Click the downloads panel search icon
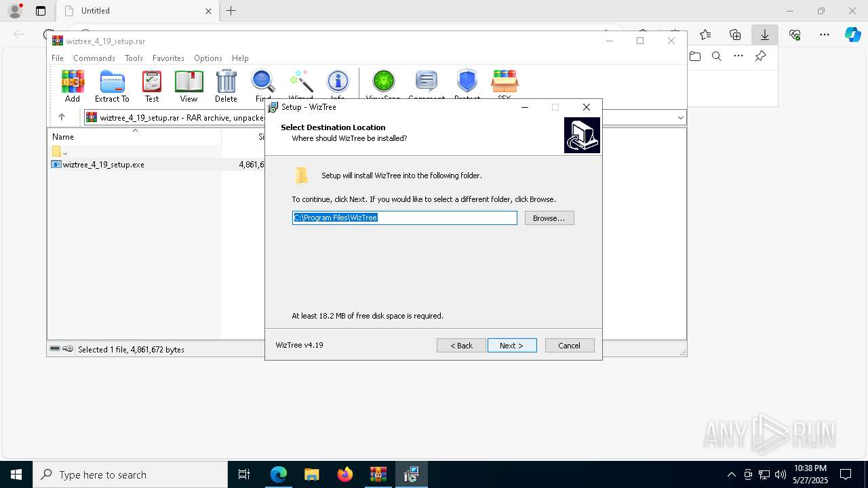 click(717, 56)
